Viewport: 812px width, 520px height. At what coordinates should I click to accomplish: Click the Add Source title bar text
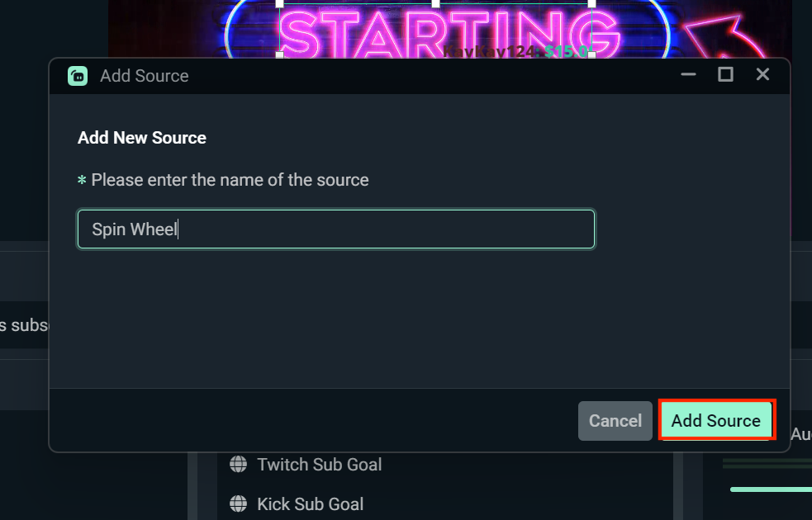(145, 76)
